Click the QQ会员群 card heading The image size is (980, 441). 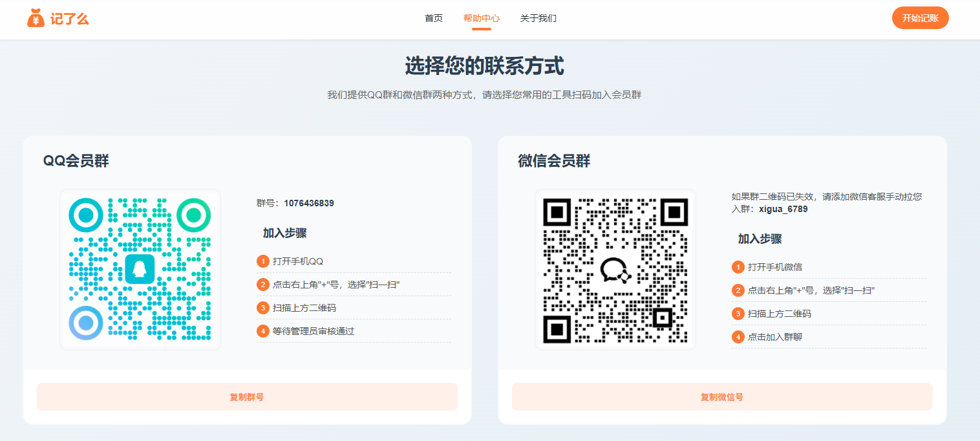point(76,161)
